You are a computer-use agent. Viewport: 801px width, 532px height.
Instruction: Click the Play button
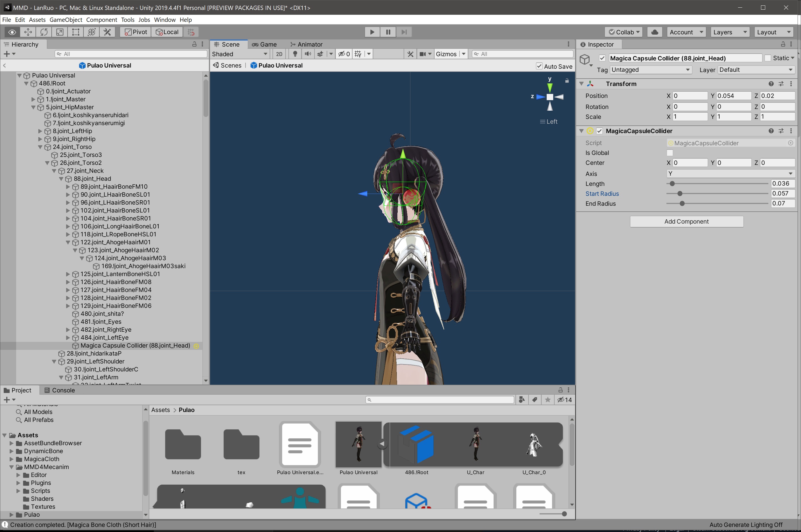tap(372, 32)
